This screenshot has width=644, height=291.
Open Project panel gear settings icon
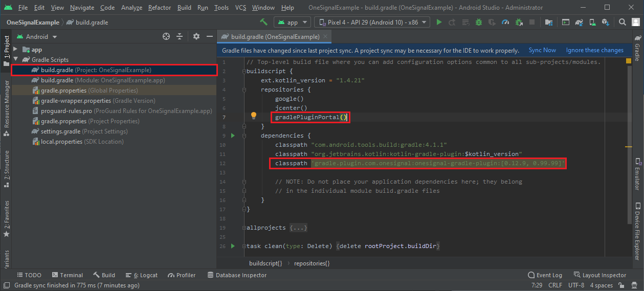(196, 37)
